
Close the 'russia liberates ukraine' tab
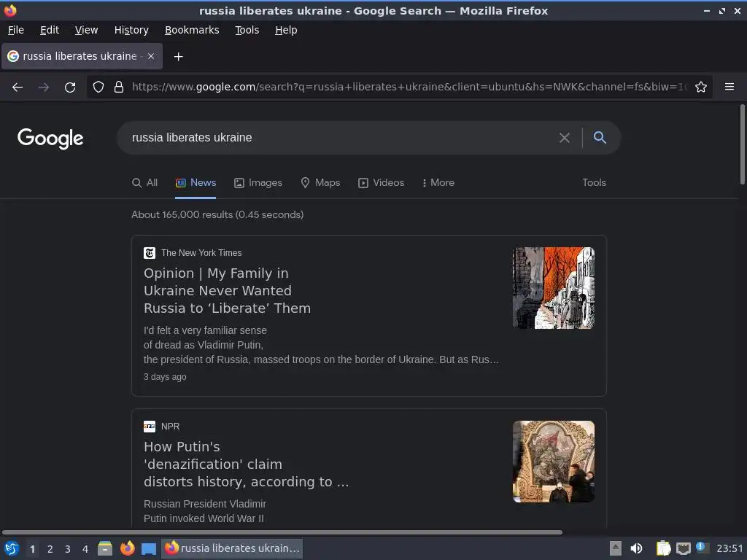[151, 56]
